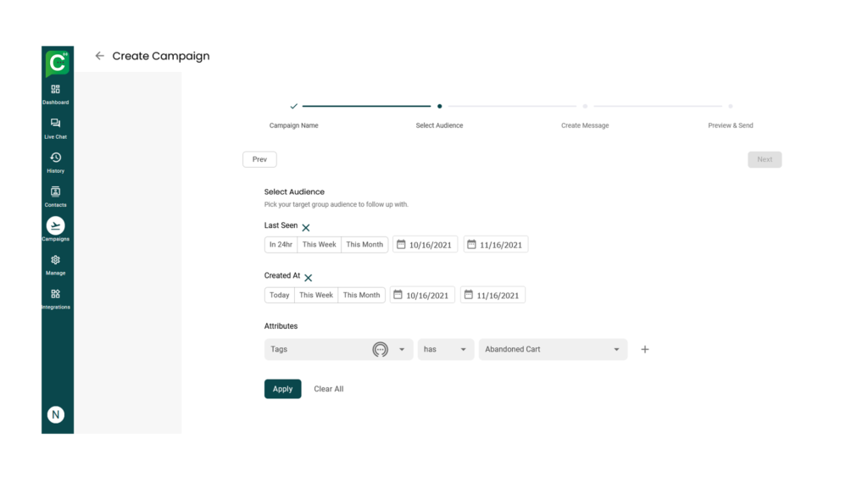Open Dashboard from the sidebar
The image size is (868, 488).
(x=56, y=90)
